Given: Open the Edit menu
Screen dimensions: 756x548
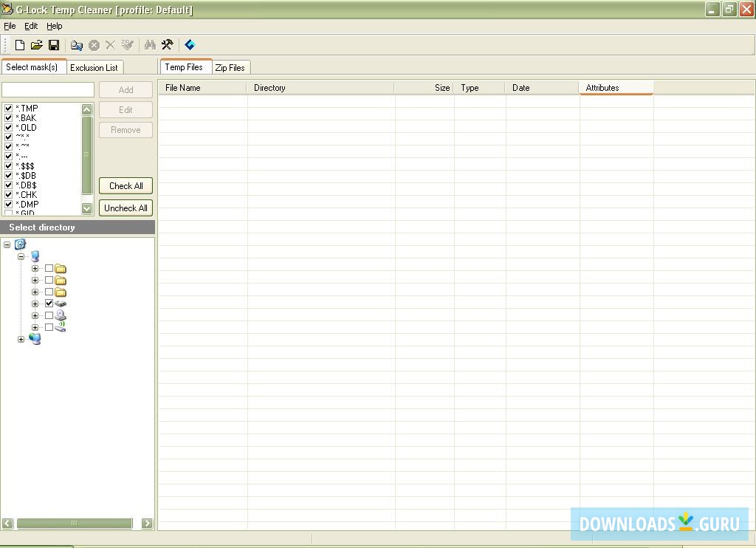Looking at the screenshot, I should click(x=31, y=26).
